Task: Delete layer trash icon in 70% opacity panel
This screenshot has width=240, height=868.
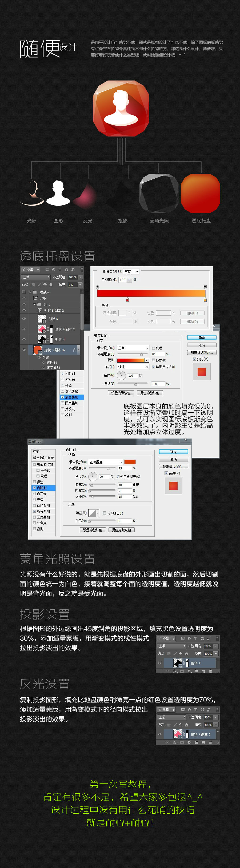Action: [211, 743]
